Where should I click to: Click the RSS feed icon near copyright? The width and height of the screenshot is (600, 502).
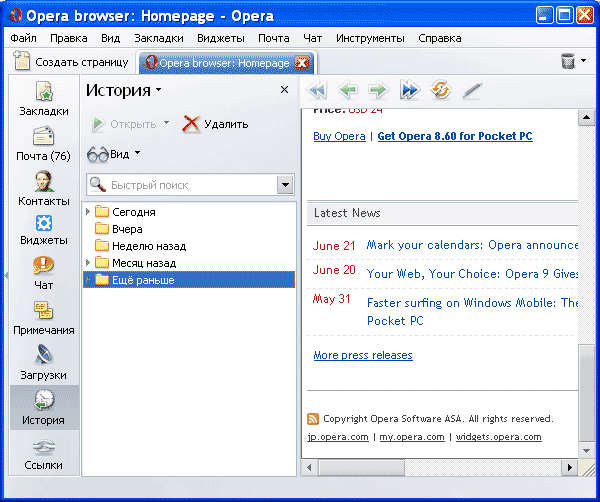pyautogui.click(x=313, y=419)
